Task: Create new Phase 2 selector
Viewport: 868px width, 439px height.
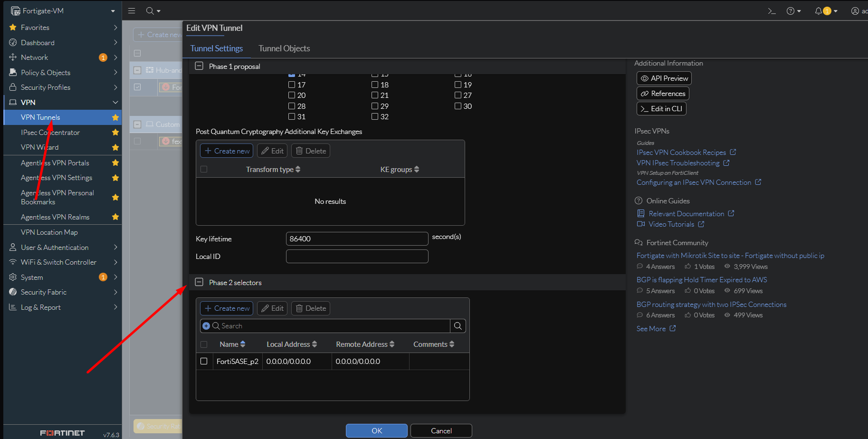Action: [227, 308]
